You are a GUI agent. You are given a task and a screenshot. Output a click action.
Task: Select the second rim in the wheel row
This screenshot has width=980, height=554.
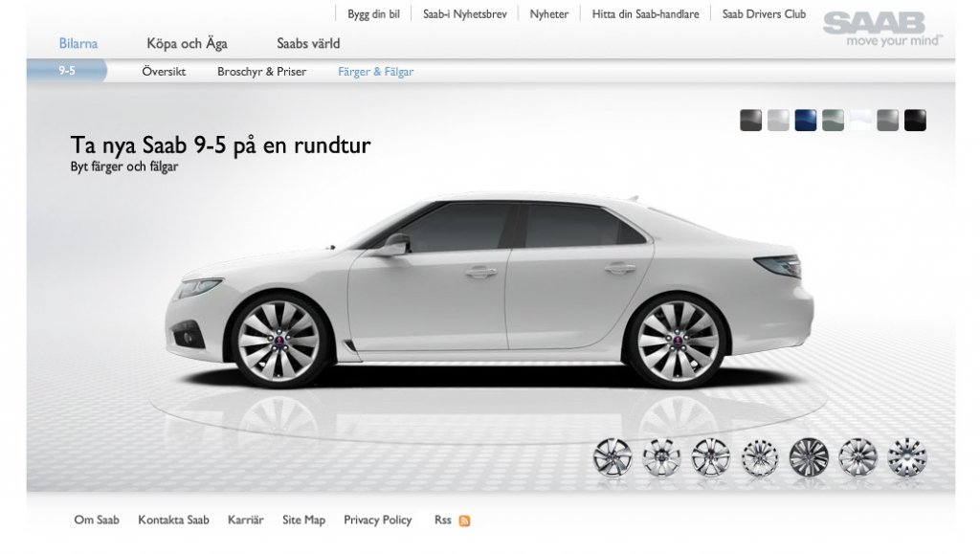point(661,457)
